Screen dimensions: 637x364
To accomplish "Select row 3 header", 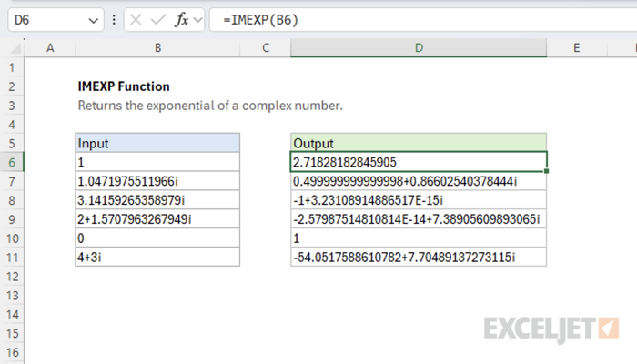I will (12, 106).
